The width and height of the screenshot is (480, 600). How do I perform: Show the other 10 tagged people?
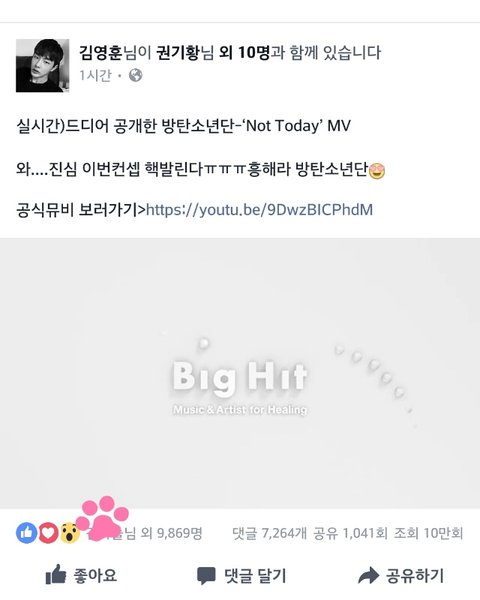245,52
